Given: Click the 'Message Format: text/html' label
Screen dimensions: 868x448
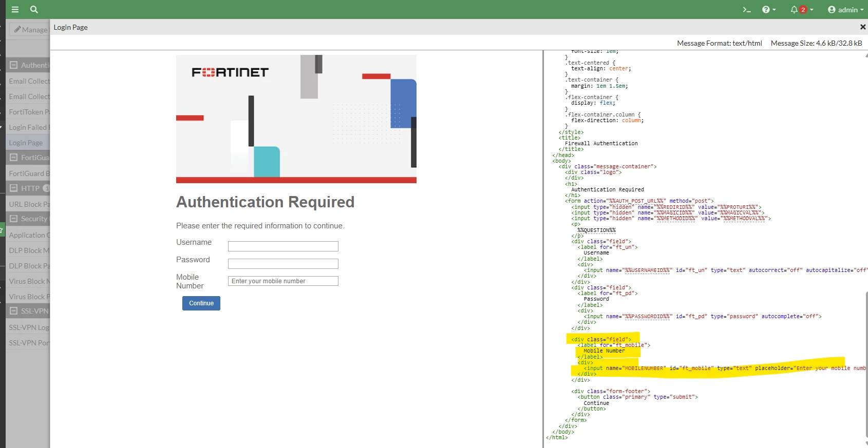Looking at the screenshot, I should [719, 43].
